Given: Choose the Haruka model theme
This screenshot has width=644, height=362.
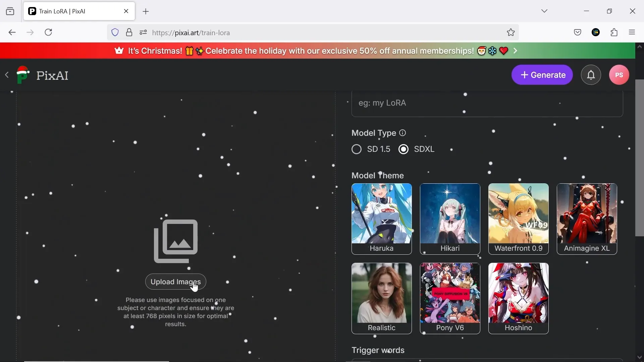Looking at the screenshot, I should click(382, 219).
